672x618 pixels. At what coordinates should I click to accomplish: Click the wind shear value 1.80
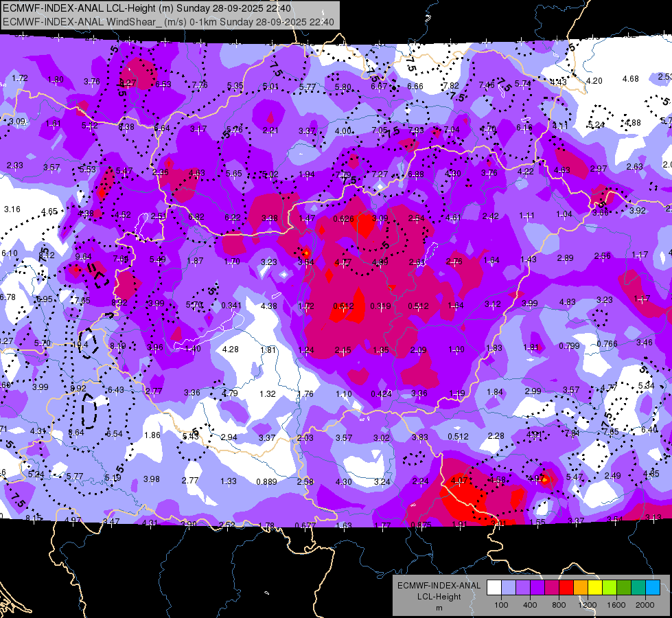[x=56, y=80]
